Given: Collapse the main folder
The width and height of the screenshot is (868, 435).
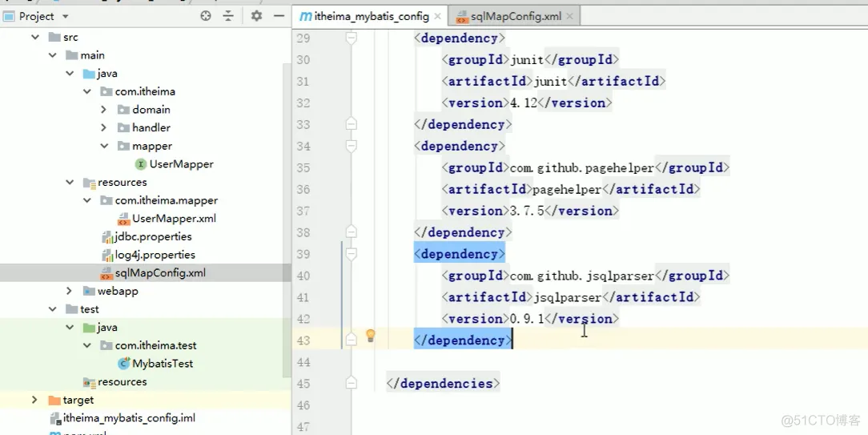Looking at the screenshot, I should click(x=53, y=55).
